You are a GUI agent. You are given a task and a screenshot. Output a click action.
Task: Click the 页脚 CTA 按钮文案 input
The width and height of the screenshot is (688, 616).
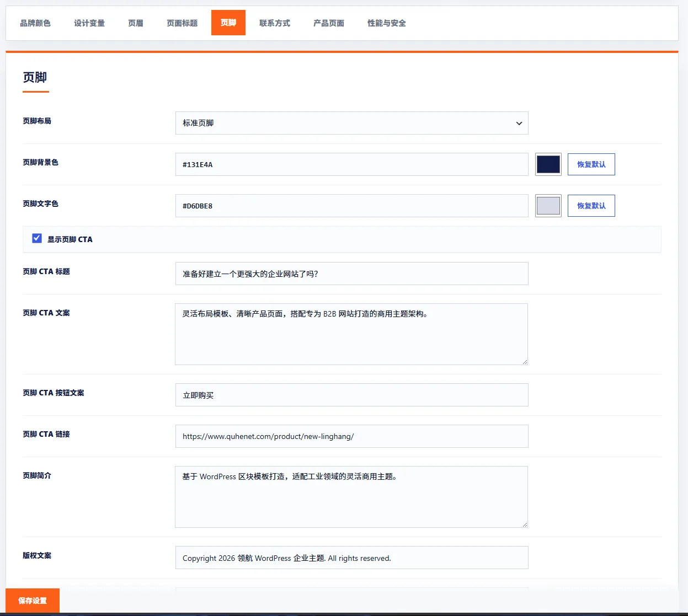click(352, 395)
